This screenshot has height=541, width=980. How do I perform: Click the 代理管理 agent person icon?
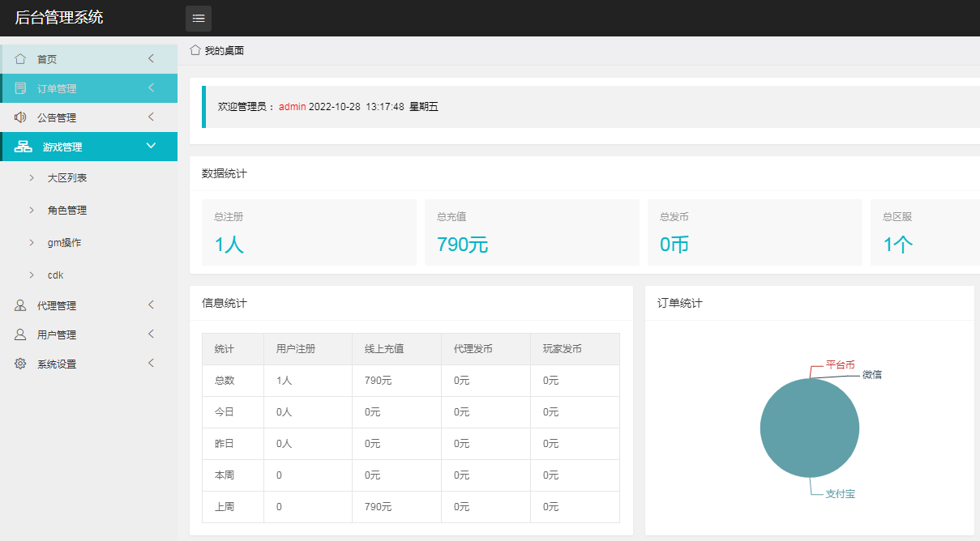point(20,305)
